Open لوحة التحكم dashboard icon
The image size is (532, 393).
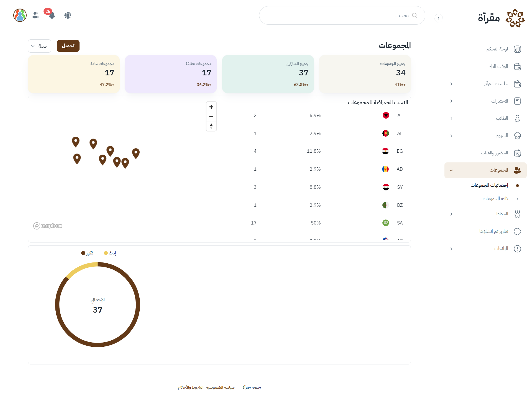tap(517, 49)
